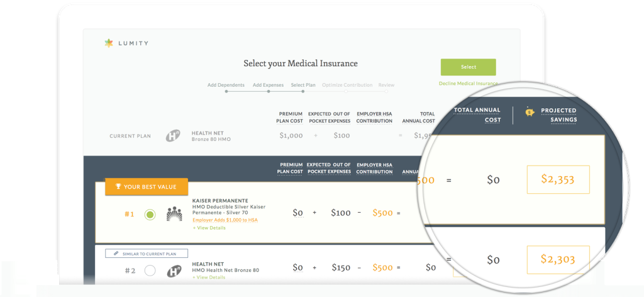
Task: Open the Optimize Contribution step
Action: click(347, 85)
